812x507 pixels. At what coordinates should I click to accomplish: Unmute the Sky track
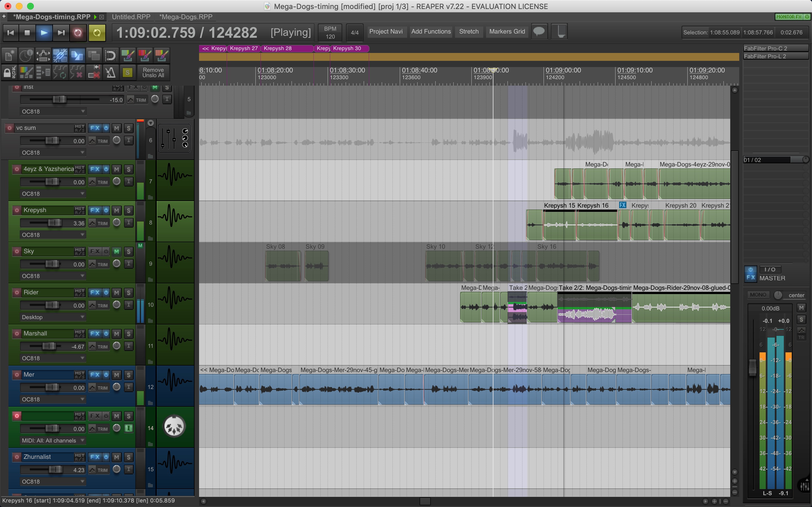(x=116, y=252)
